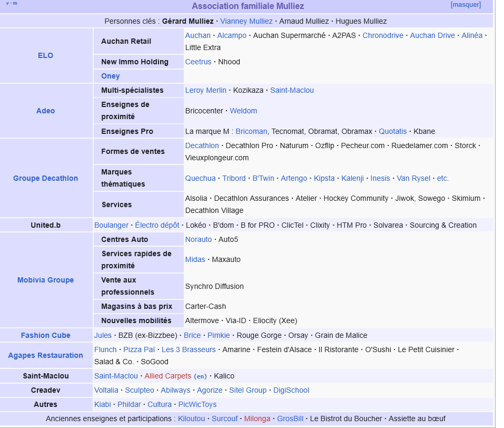Open the Agorize link
The image size is (504, 428).
point(210,390)
